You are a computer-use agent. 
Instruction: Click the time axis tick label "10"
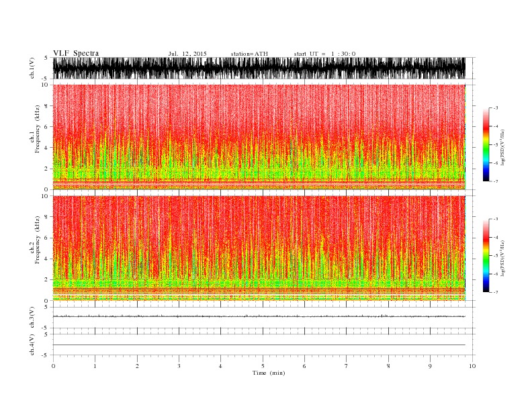(x=472, y=366)
